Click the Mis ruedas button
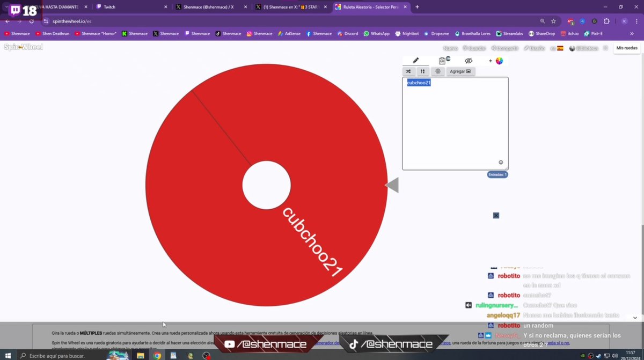 (627, 48)
